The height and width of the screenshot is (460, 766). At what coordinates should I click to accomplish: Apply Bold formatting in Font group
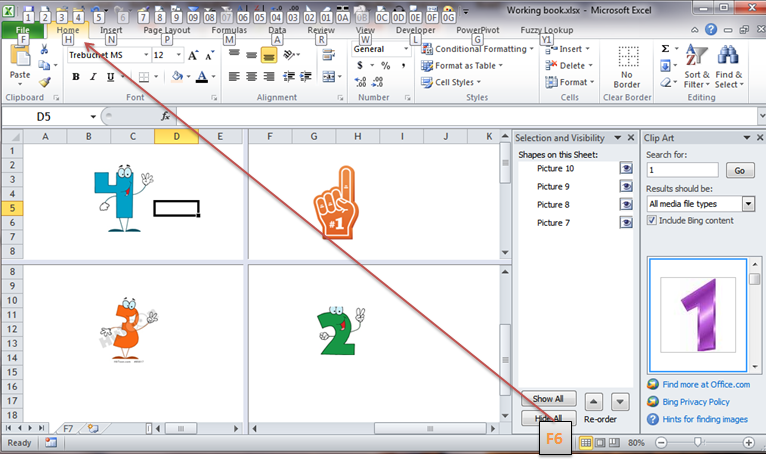tap(75, 76)
